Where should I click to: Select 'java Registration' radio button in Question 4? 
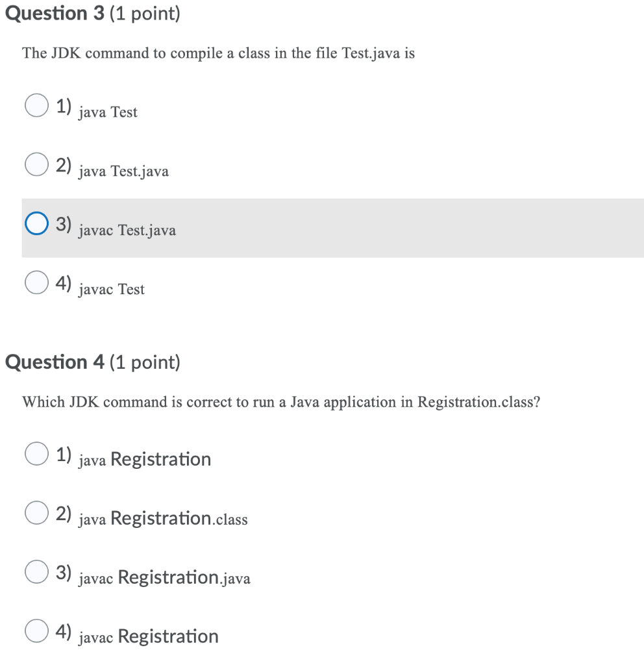[x=36, y=453]
